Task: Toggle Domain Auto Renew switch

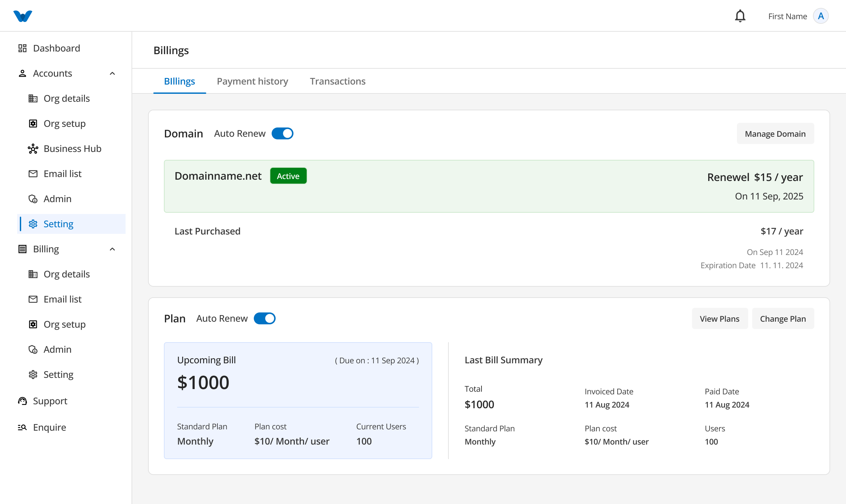Action: [282, 133]
